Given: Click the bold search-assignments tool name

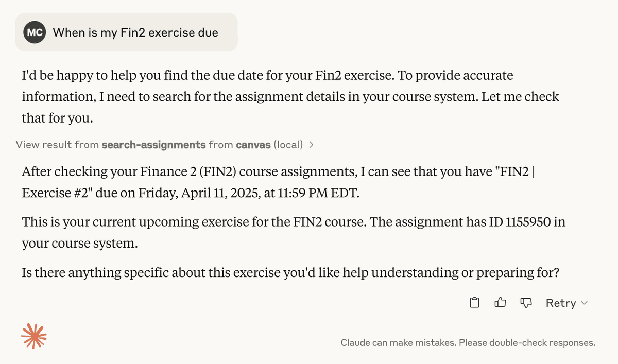Looking at the screenshot, I should pos(153,144).
